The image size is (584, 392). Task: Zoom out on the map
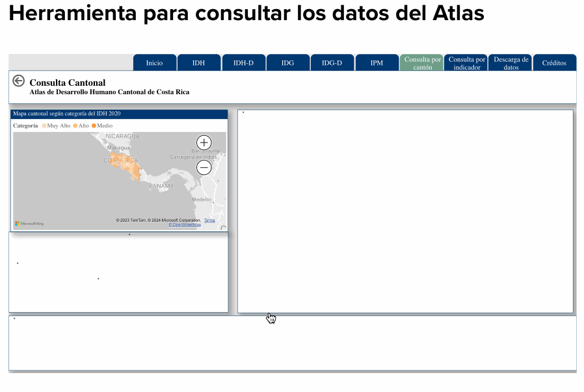pyautogui.click(x=204, y=168)
